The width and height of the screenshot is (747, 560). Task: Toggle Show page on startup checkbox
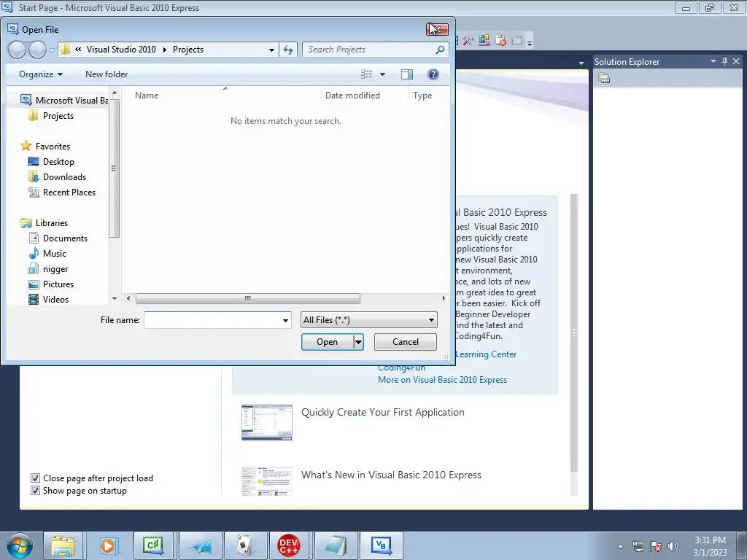tap(35, 491)
